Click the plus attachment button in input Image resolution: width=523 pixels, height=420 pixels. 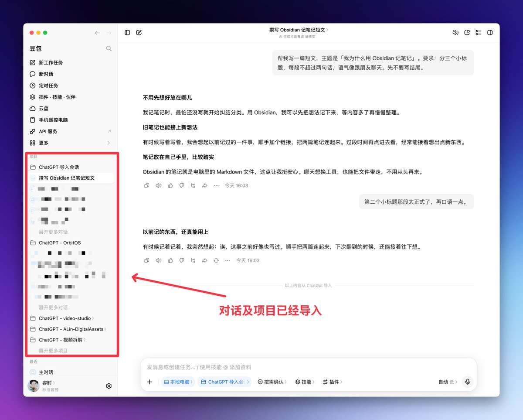tap(149, 382)
